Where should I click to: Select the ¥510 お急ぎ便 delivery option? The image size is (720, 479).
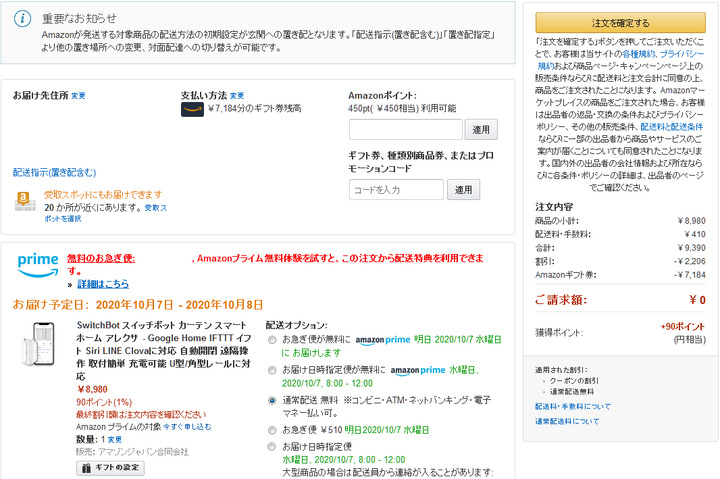(x=274, y=430)
